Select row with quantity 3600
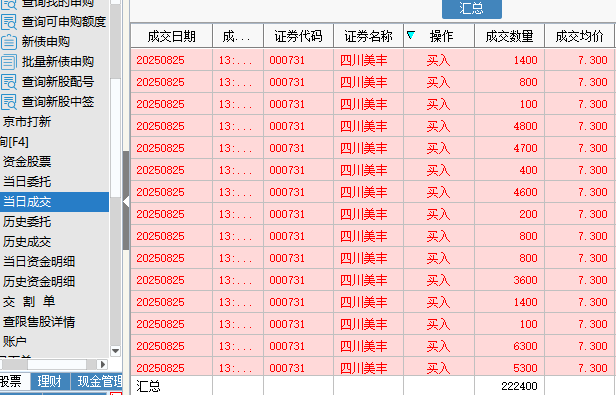This screenshot has height=395, width=616. [373, 280]
